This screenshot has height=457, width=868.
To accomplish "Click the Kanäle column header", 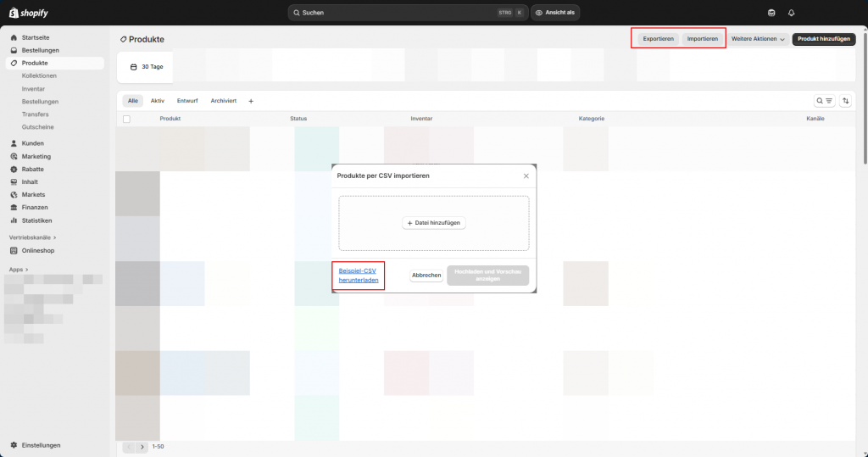I will pos(815,119).
